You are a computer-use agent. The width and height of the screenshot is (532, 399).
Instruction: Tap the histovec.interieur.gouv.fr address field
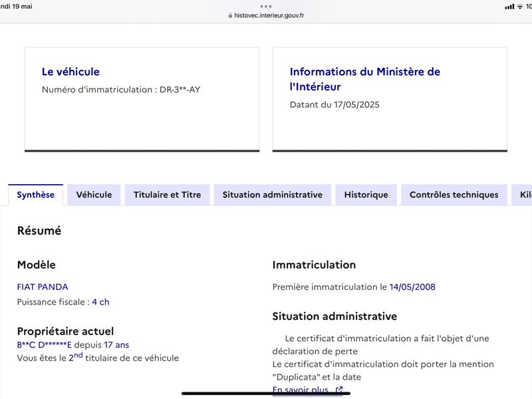coord(266,15)
